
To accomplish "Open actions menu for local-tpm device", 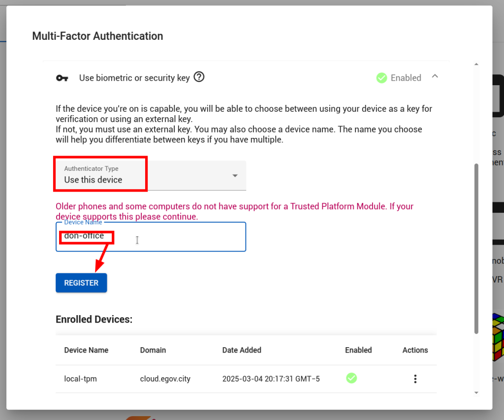I will pos(415,379).
